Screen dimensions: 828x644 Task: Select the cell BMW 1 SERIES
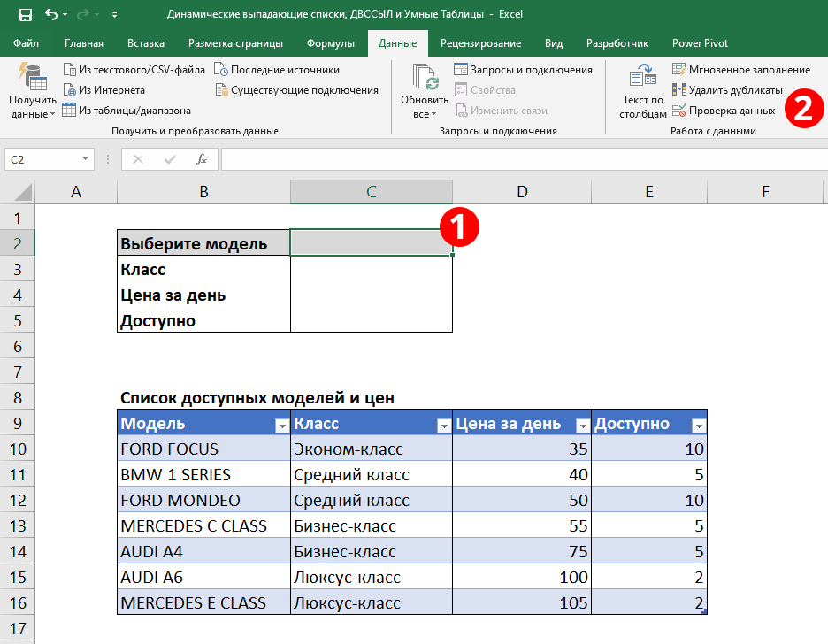pos(203,474)
